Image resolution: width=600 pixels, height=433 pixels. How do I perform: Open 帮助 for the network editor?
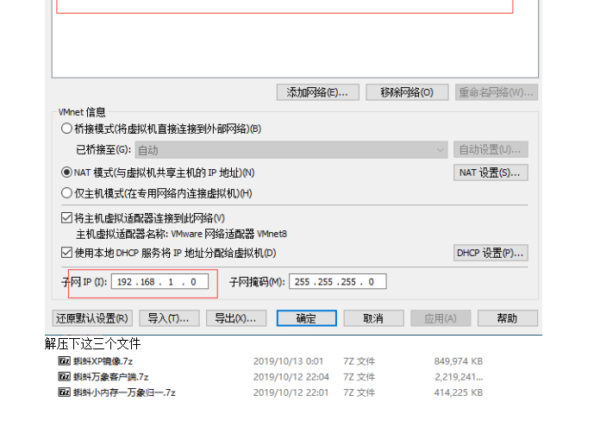pyautogui.click(x=498, y=318)
